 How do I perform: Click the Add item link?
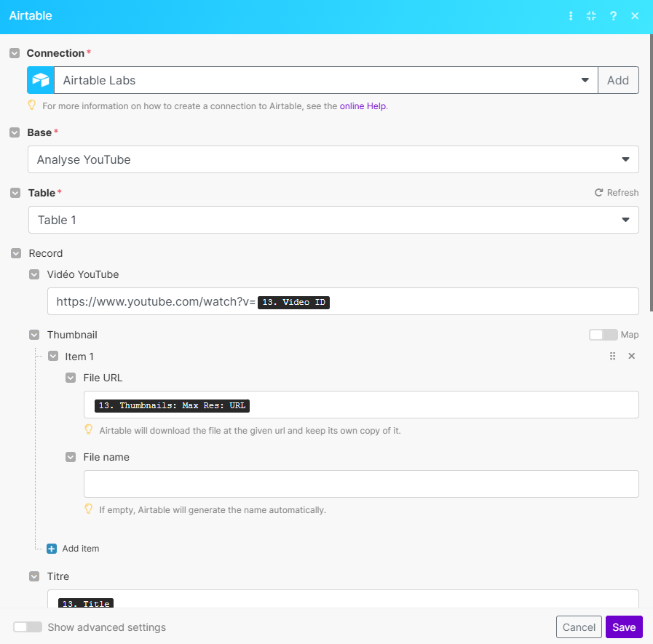coord(81,548)
